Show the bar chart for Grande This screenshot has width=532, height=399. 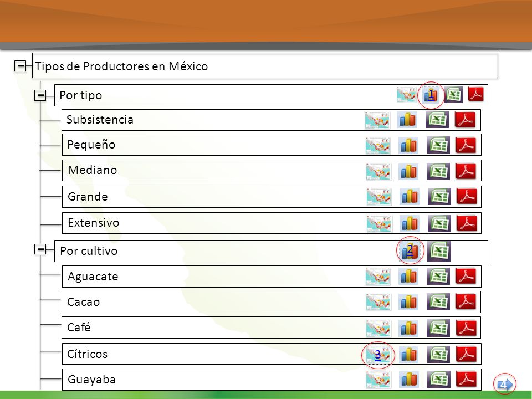click(x=410, y=196)
